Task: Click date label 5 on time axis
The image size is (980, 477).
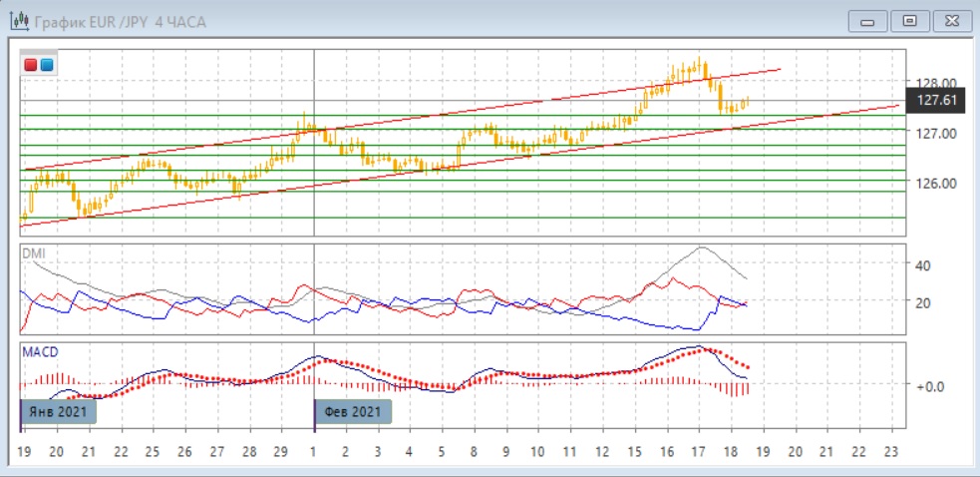Action: click(442, 452)
